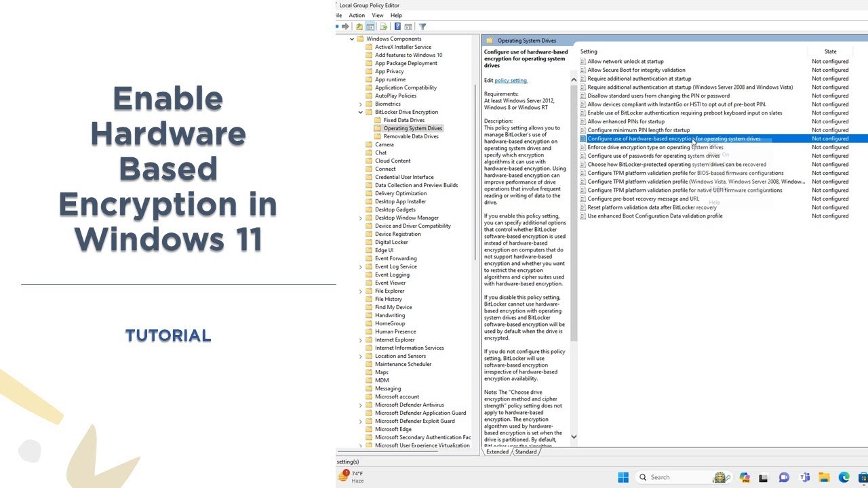Select the Windows Components folder label

pos(394,39)
